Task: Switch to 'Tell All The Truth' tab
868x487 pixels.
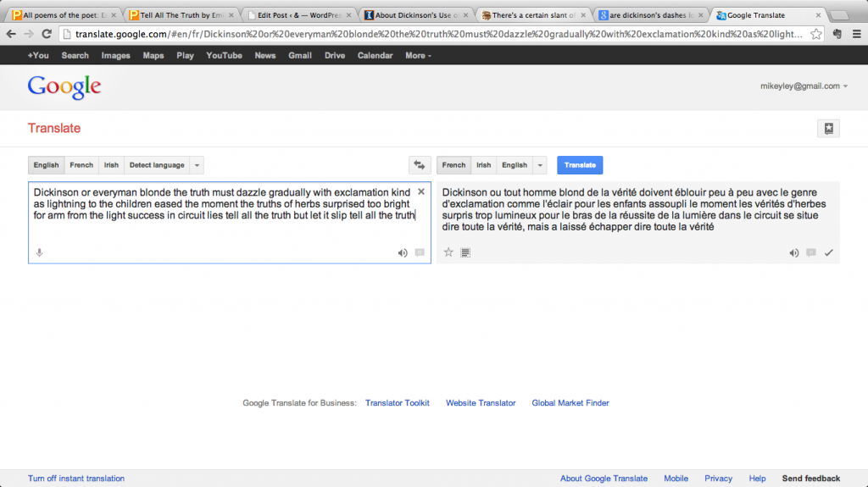Action: click(x=181, y=15)
